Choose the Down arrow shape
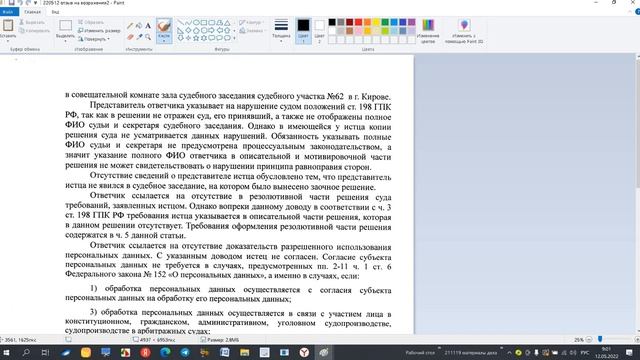640x360 pixels. point(180,38)
